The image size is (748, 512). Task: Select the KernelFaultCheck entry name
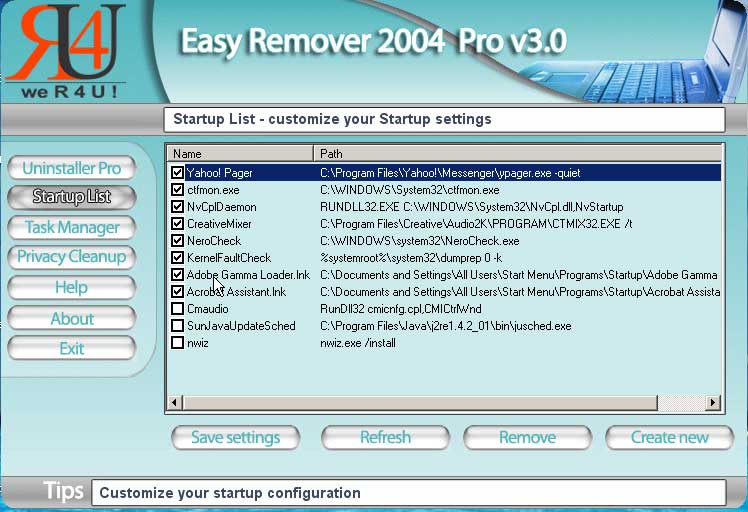[x=229, y=258]
